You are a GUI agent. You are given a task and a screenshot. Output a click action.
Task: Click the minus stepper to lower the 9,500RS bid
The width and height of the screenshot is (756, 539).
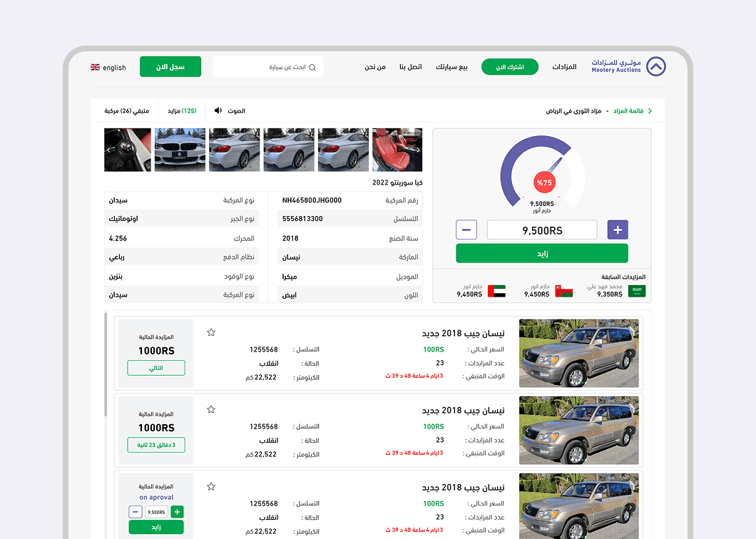click(x=466, y=230)
